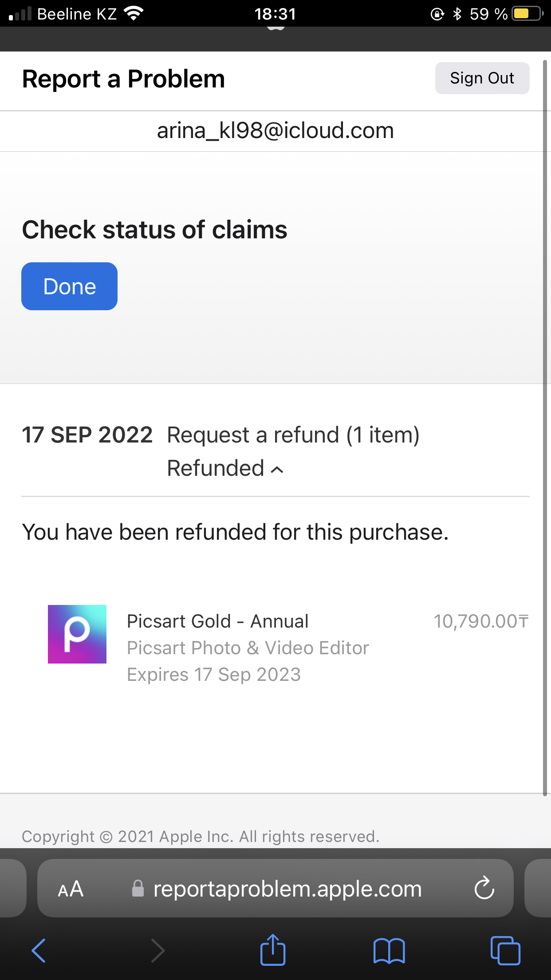Tap the Safari back arrow
The width and height of the screenshot is (551, 980).
39,950
